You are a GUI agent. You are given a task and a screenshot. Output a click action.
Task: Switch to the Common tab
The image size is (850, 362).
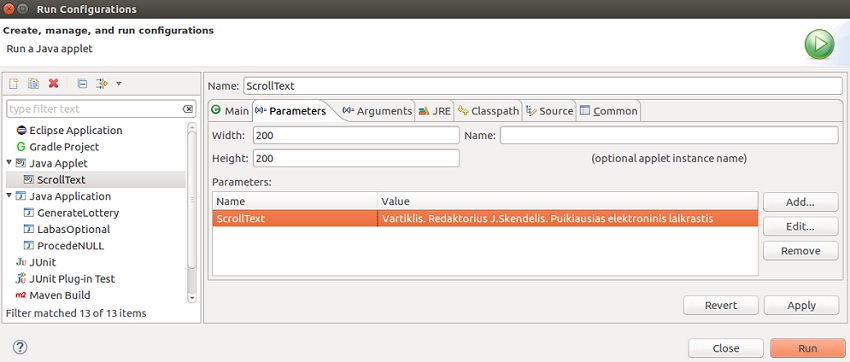(608, 111)
